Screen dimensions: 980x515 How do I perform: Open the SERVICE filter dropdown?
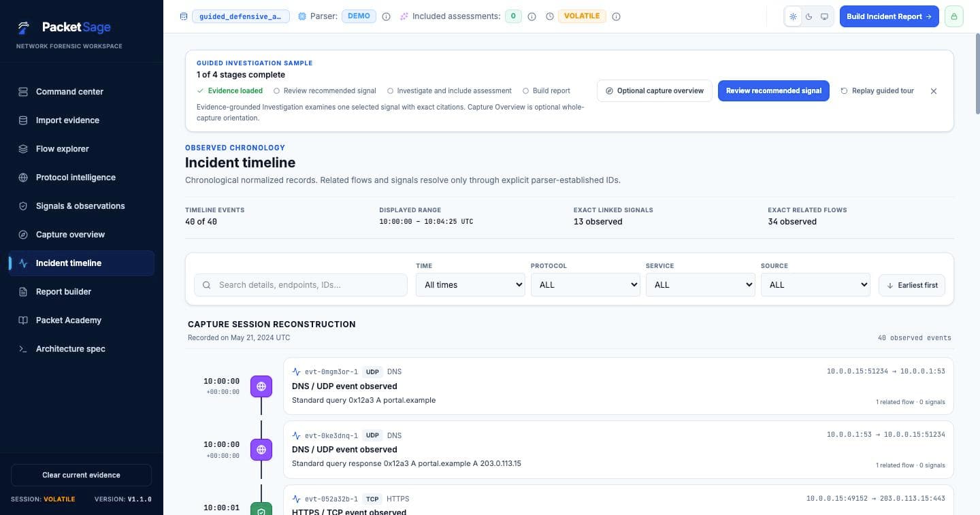tap(700, 285)
